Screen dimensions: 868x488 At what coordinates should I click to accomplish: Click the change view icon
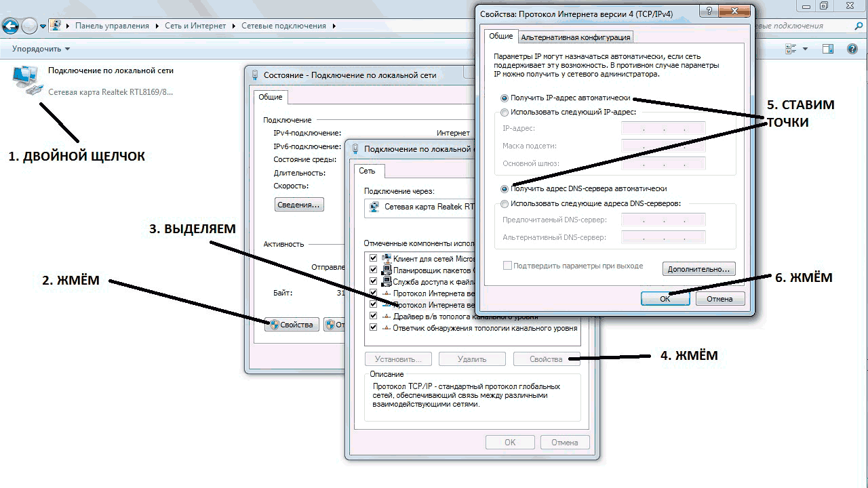point(791,49)
